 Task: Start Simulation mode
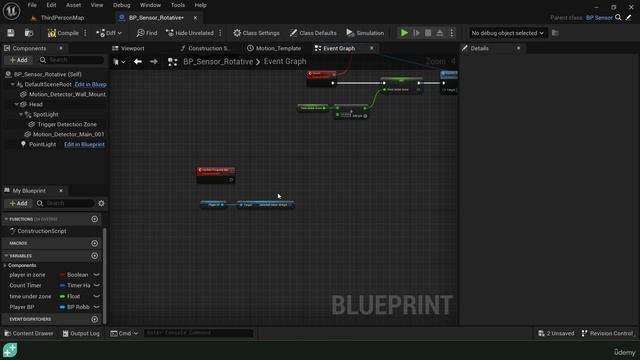coord(365,33)
